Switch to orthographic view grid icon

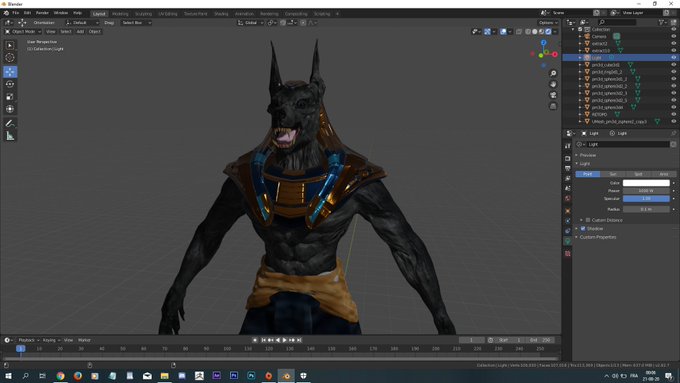point(553,106)
